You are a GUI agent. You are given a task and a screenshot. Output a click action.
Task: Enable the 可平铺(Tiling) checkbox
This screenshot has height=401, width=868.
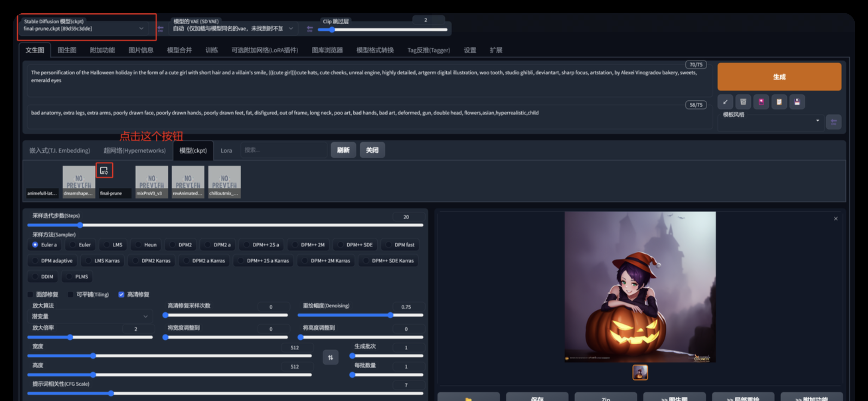pos(70,294)
